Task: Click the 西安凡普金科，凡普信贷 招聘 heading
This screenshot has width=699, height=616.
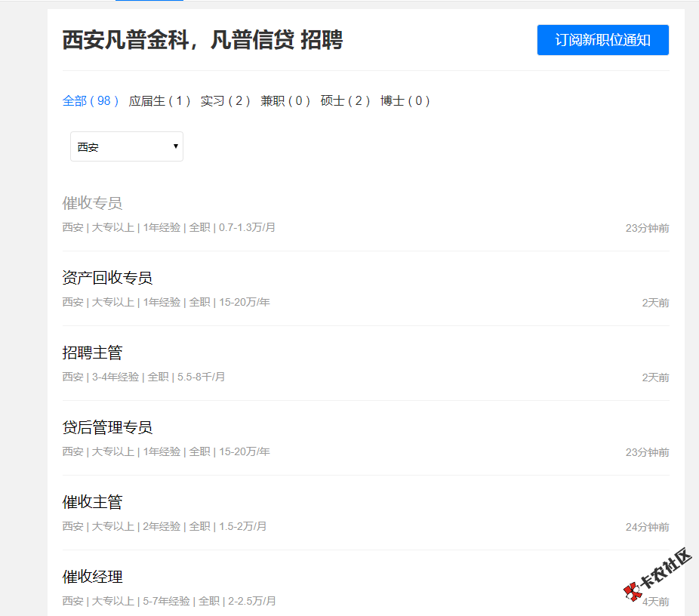Action: [203, 40]
